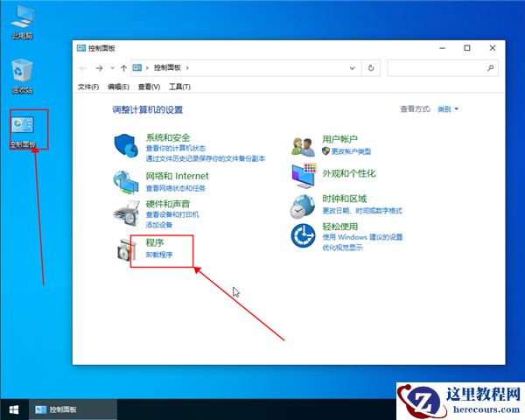The height and width of the screenshot is (420, 525).
Task: Click the address bar Control Panel icon
Action: 137,67
